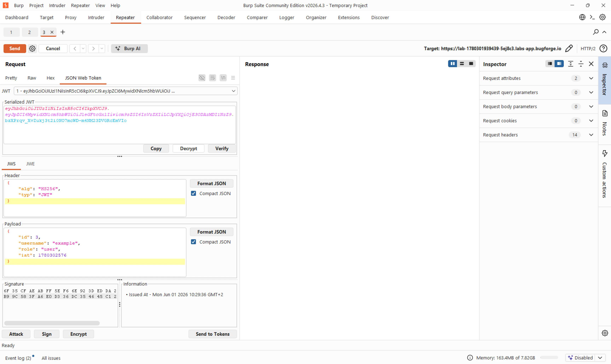Open the help icon next to HTTP/2
Image resolution: width=611 pixels, height=364 pixels.
point(603,49)
